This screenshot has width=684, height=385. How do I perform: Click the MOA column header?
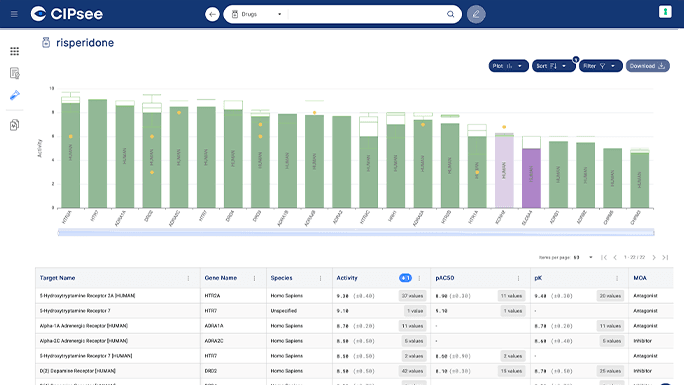(640, 278)
